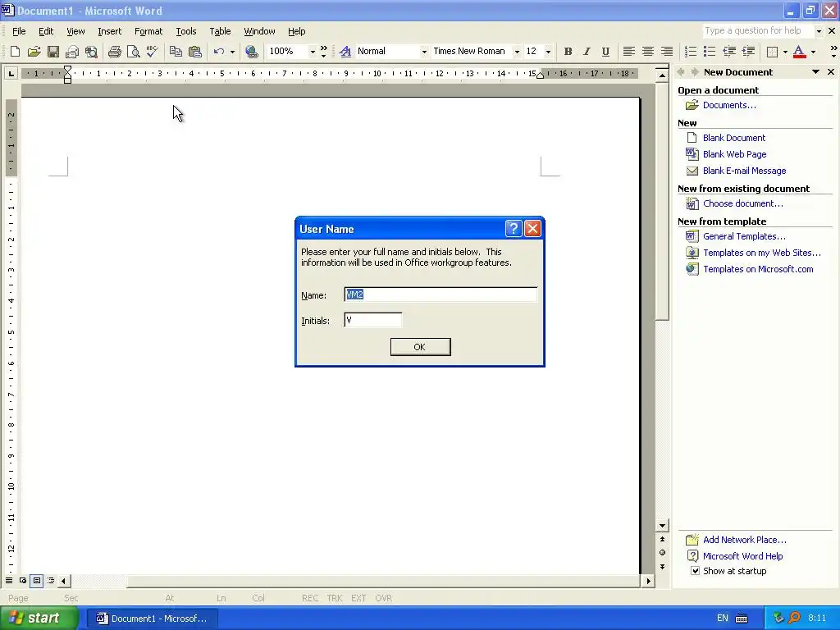The height and width of the screenshot is (630, 840).
Task: Open the Zoom 100% dropdown
Action: (x=313, y=52)
